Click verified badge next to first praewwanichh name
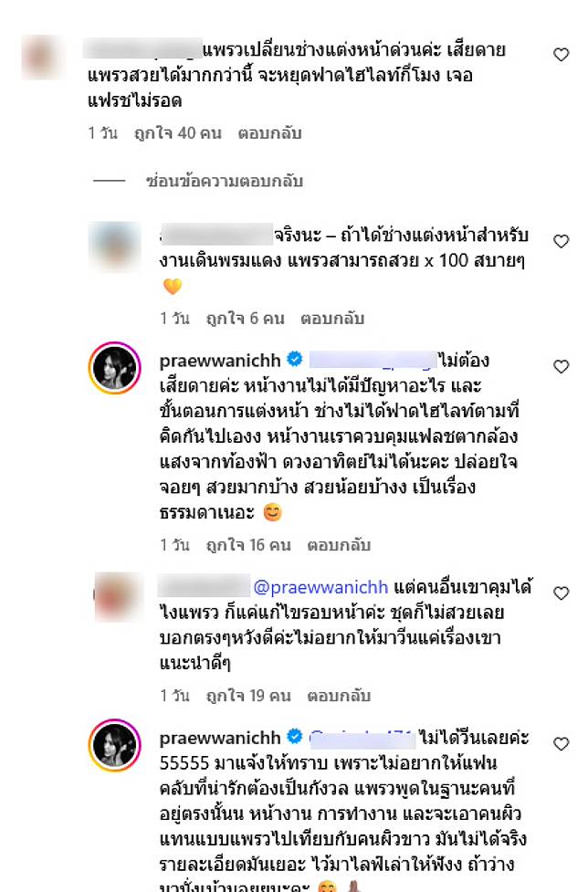The height and width of the screenshot is (892, 588). (x=295, y=360)
